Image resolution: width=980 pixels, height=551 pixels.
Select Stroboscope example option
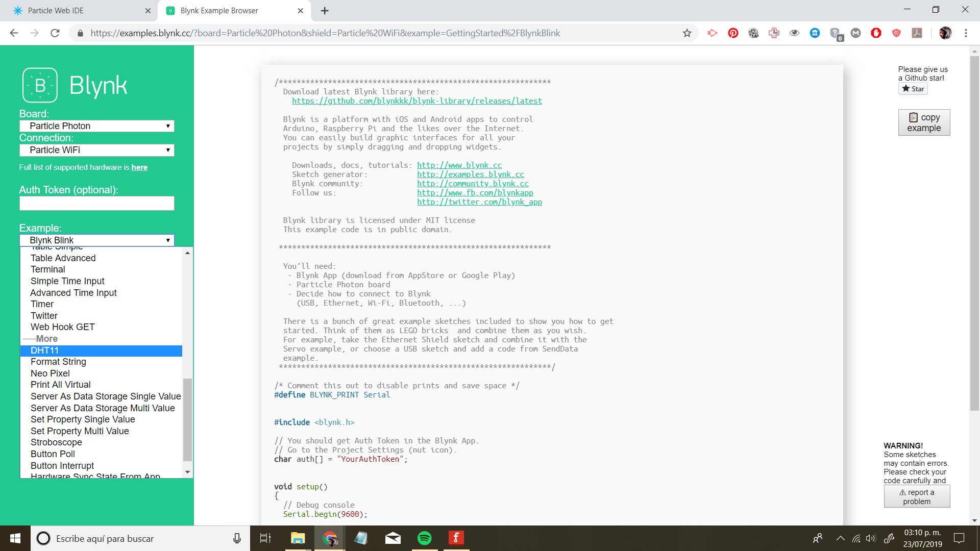pyautogui.click(x=101, y=442)
